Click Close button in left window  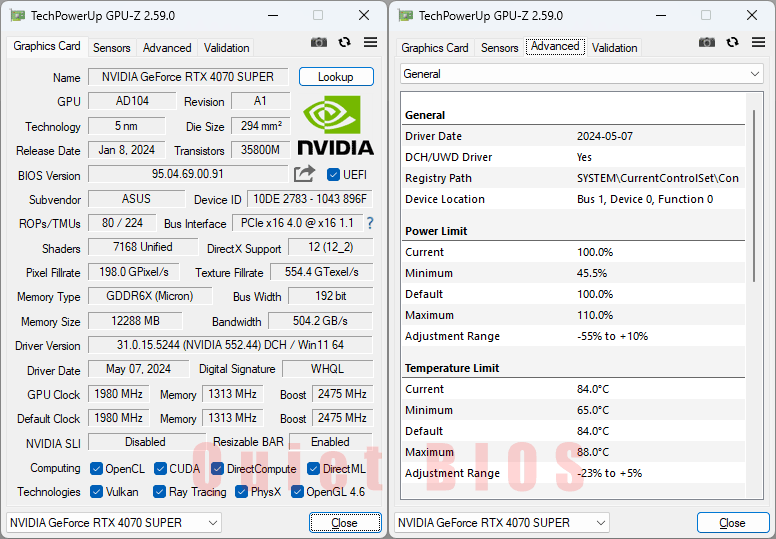coord(345,523)
